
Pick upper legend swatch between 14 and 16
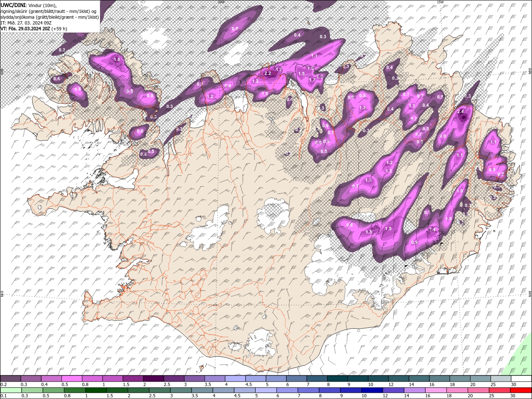(x=419, y=379)
